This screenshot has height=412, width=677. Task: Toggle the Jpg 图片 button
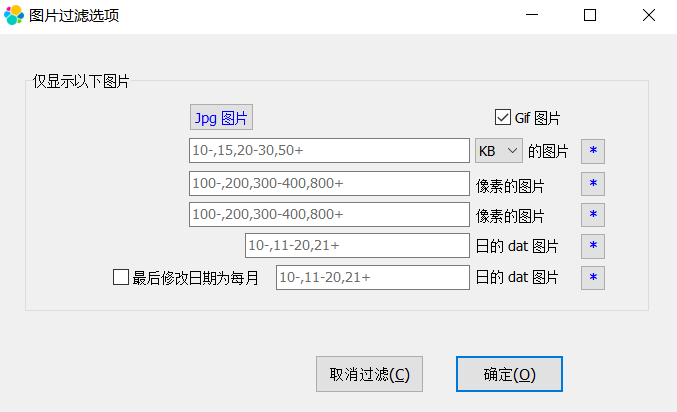[221, 117]
